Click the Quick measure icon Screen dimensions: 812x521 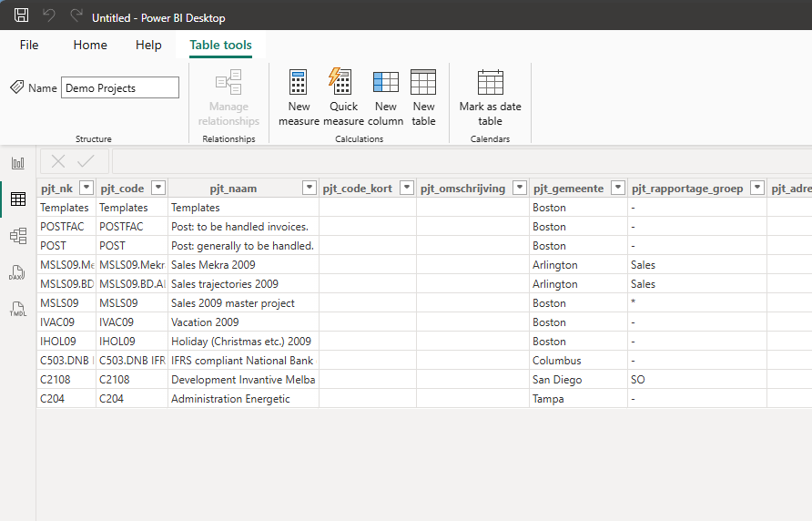pyautogui.click(x=340, y=83)
